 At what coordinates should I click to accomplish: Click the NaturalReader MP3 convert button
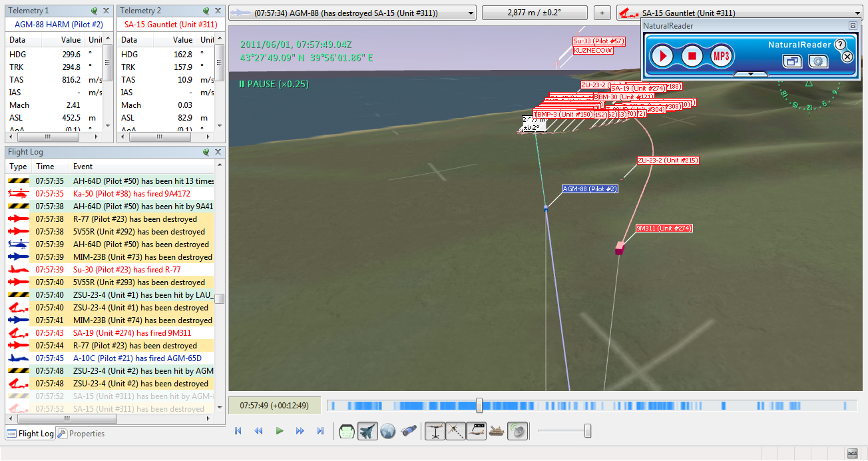pos(722,56)
